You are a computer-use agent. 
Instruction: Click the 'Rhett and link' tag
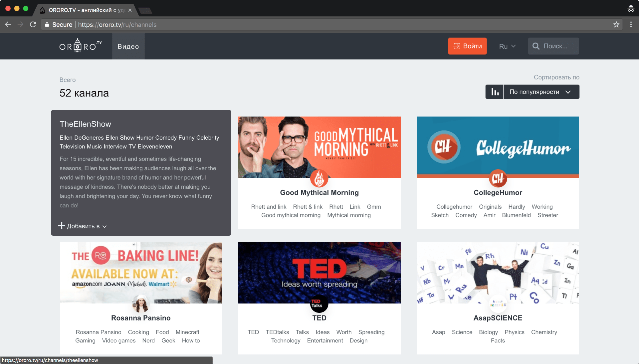269,207
